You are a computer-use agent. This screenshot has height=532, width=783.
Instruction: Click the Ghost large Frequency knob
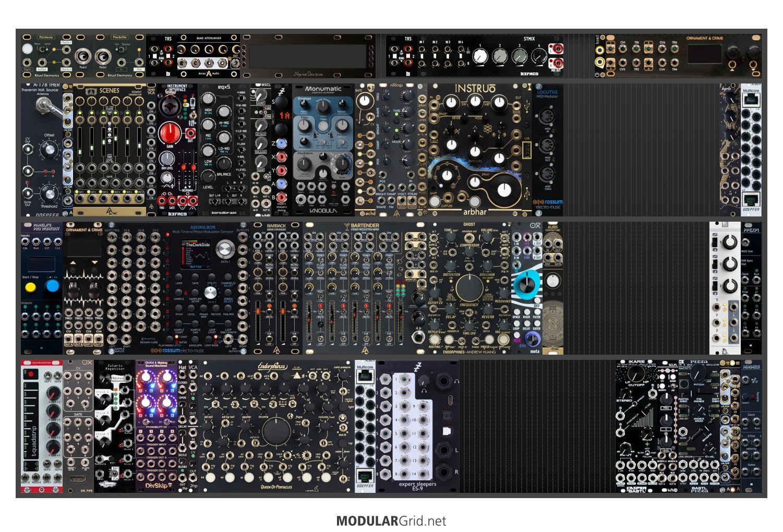pos(469,288)
